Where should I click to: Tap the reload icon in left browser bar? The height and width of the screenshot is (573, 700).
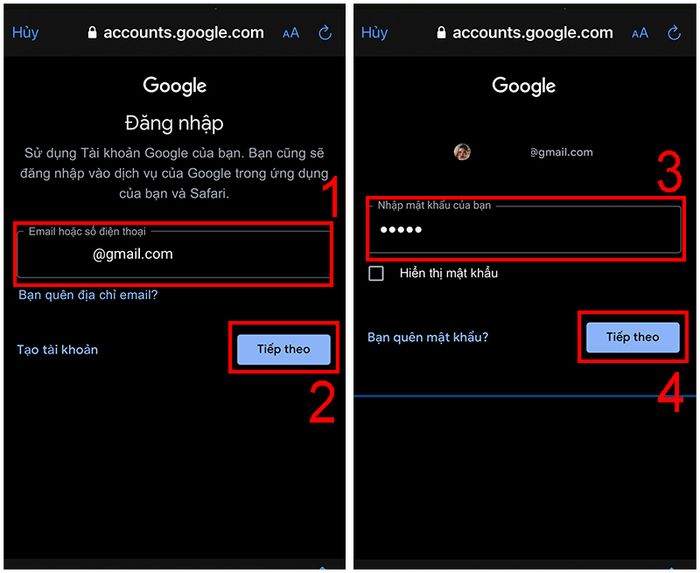point(325,33)
